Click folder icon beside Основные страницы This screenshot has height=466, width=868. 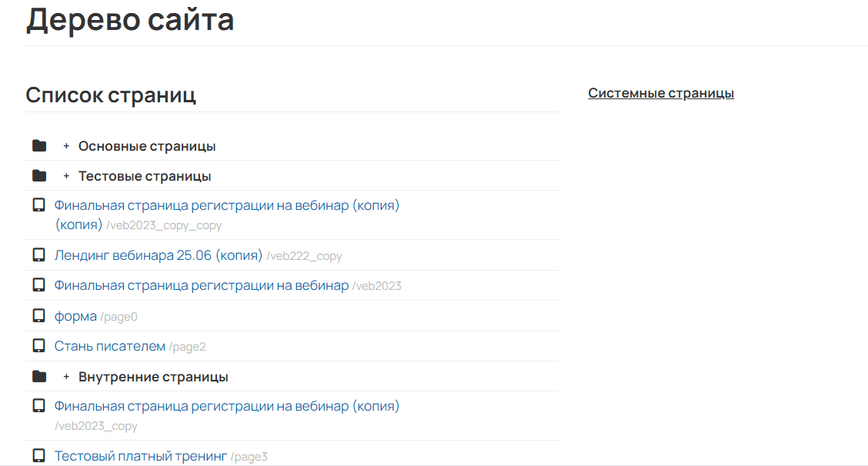tap(39, 146)
